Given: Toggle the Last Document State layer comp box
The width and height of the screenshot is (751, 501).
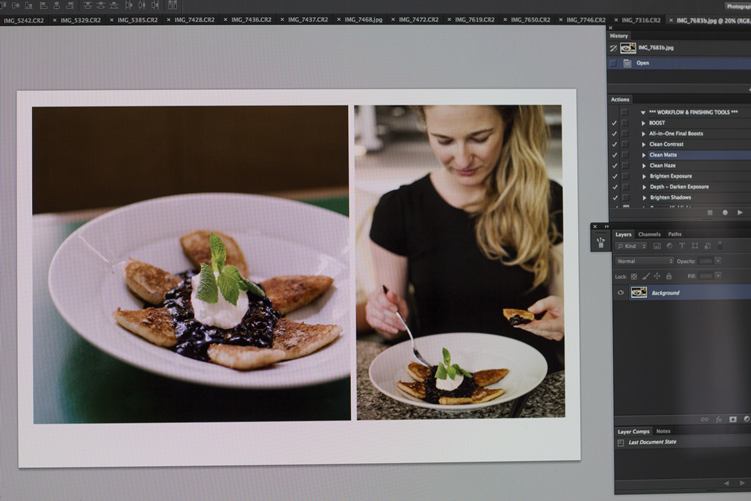Looking at the screenshot, I should (620, 443).
